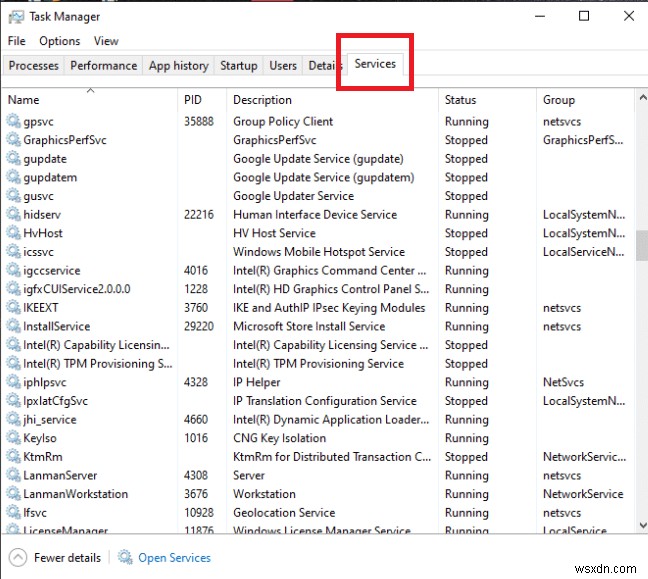The image size is (648, 579).
Task: Click the NetSvcs group of iphlpsvc
Action: (x=563, y=382)
